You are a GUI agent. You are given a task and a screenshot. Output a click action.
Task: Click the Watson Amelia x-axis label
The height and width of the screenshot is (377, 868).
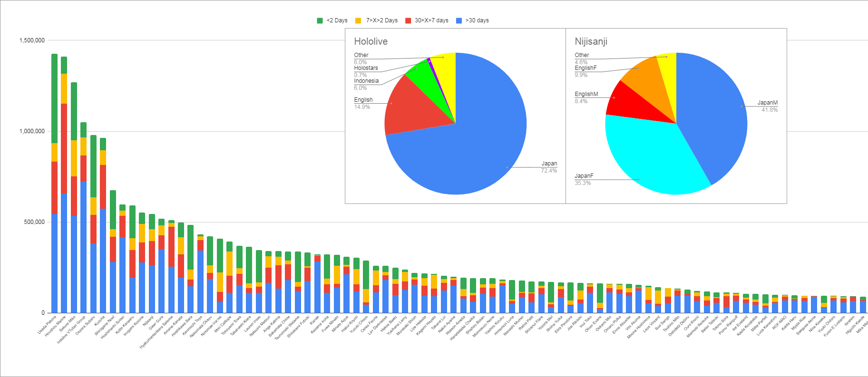pos(456,326)
